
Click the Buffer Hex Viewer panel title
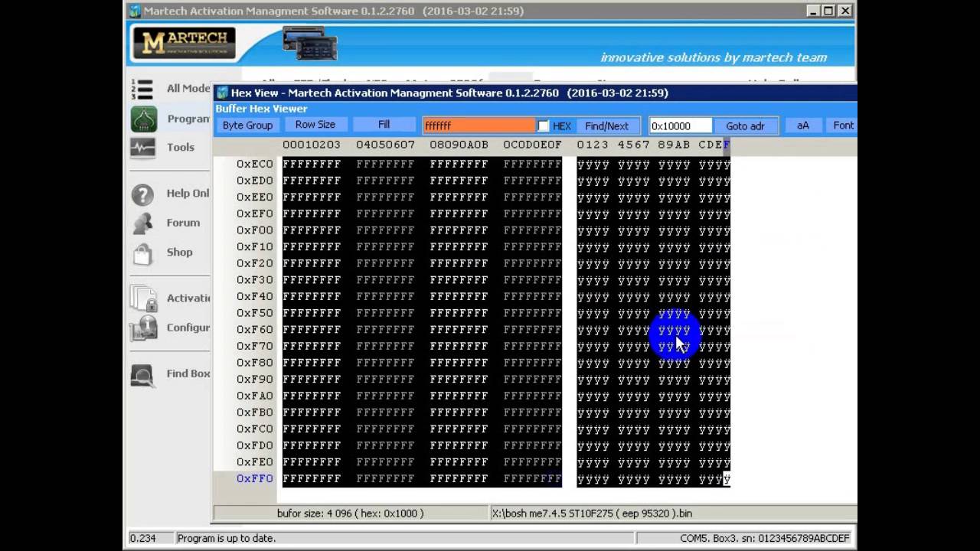point(261,109)
